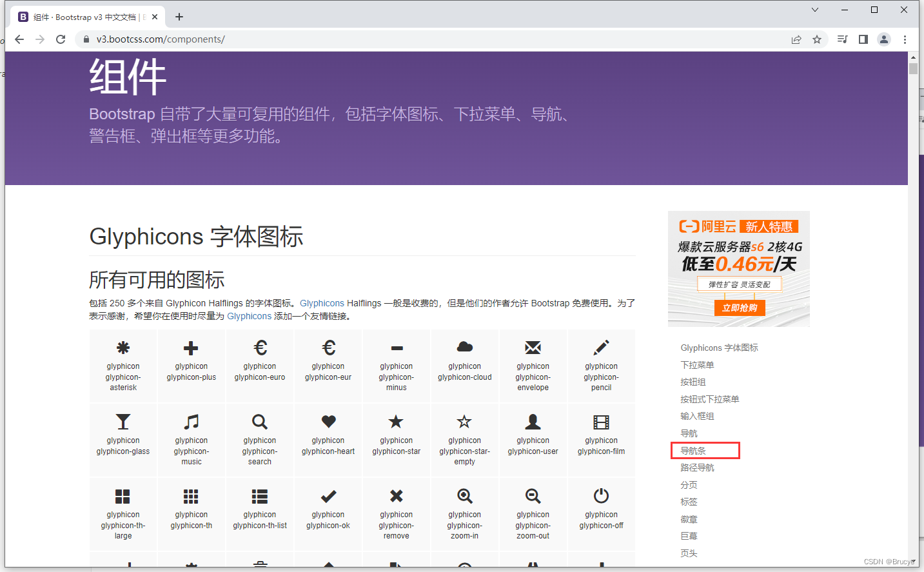This screenshot has height=572, width=924.
Task: Click the glyphicon-off power icon
Action: [x=601, y=495]
